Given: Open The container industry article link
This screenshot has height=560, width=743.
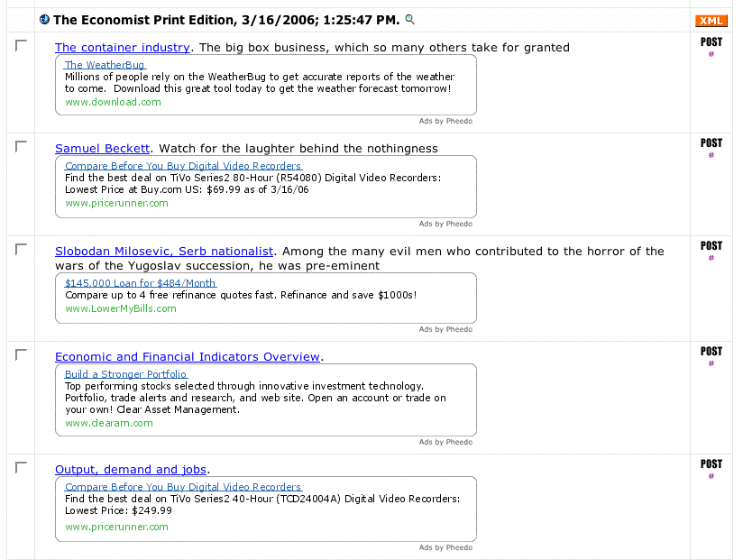Looking at the screenshot, I should click(122, 48).
